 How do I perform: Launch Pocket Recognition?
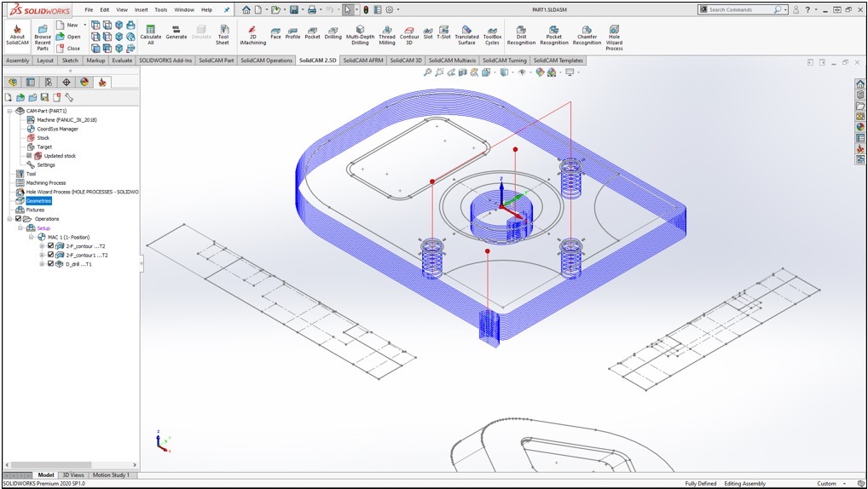click(x=554, y=35)
